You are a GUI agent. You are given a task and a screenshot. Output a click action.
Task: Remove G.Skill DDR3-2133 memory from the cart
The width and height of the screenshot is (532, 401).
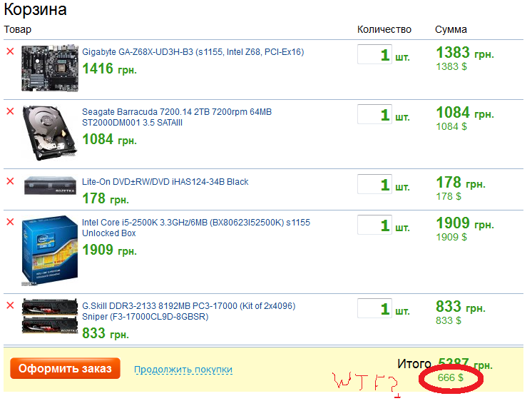click(10, 305)
